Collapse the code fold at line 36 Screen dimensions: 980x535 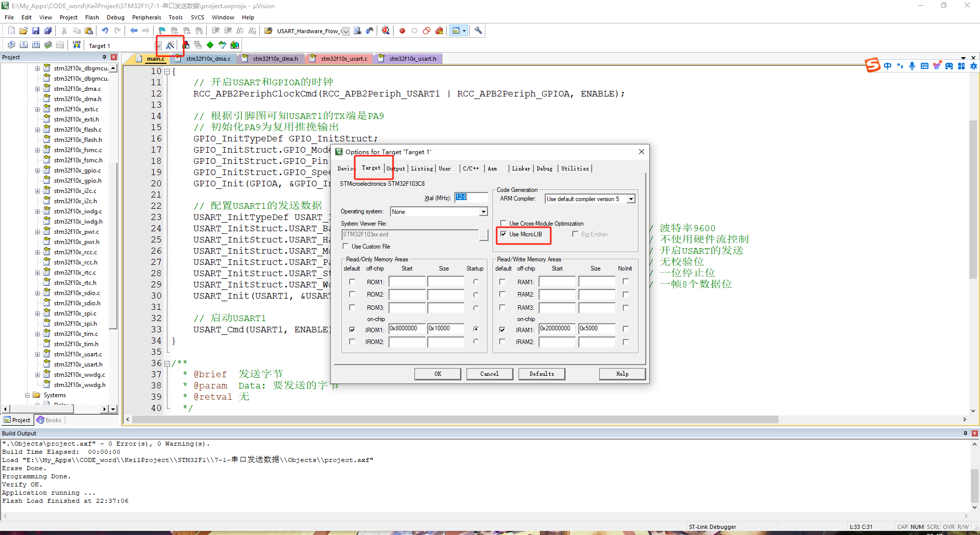(x=166, y=363)
